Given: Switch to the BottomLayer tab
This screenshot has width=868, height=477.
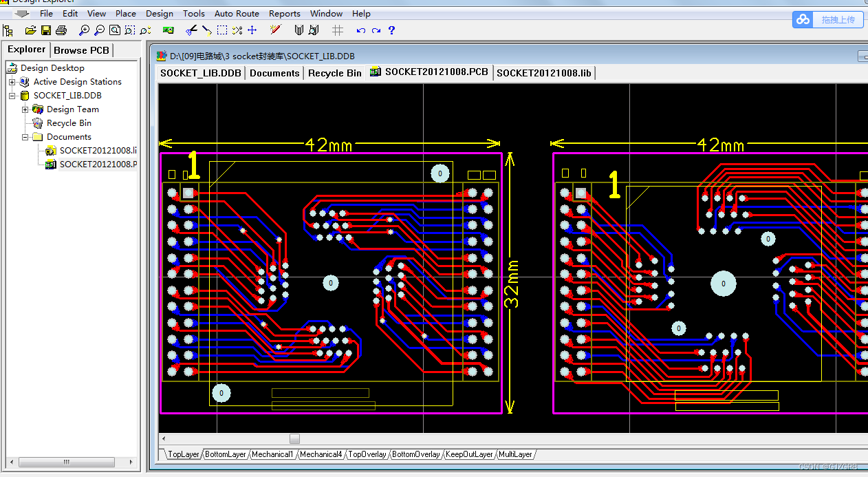Looking at the screenshot, I should pyautogui.click(x=225, y=454).
